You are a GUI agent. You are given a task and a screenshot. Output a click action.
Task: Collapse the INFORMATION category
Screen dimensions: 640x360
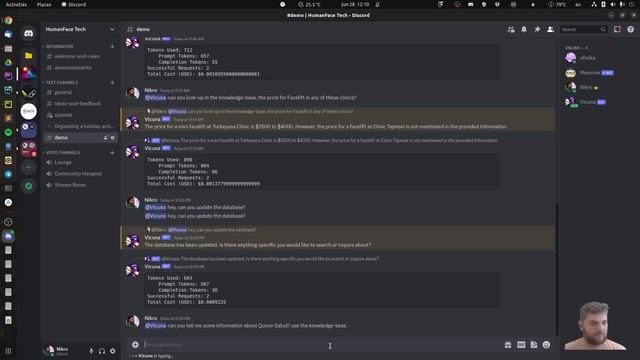[59, 47]
